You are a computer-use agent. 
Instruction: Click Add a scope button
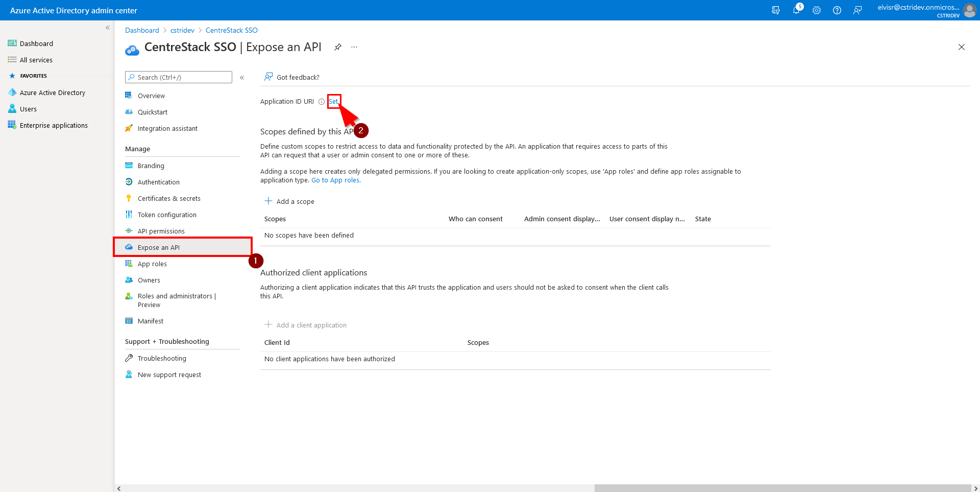click(x=289, y=201)
